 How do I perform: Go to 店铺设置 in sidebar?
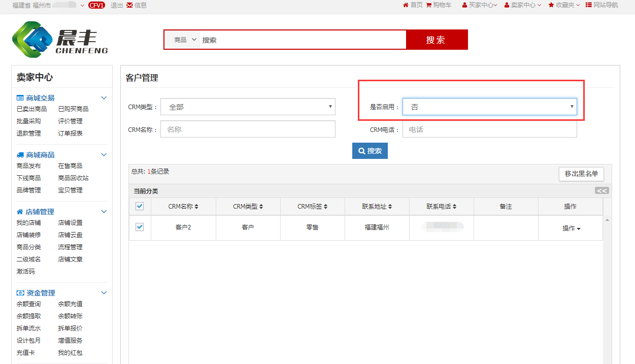70,223
